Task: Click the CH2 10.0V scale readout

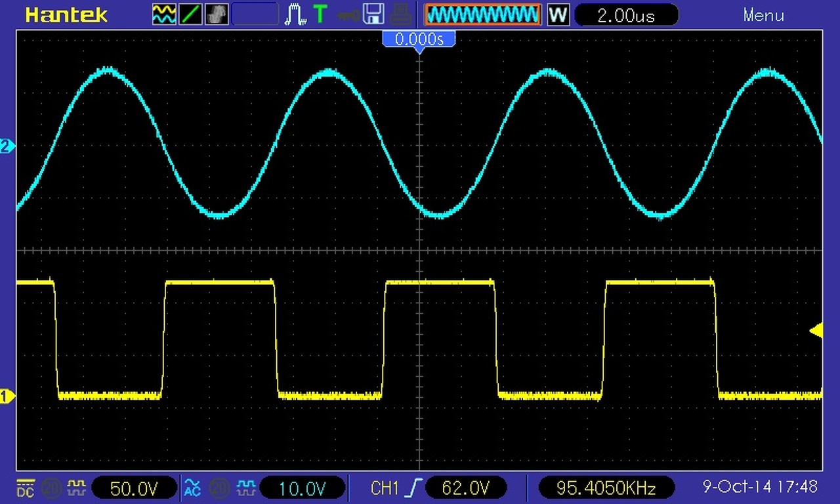Action: pyautogui.click(x=302, y=488)
